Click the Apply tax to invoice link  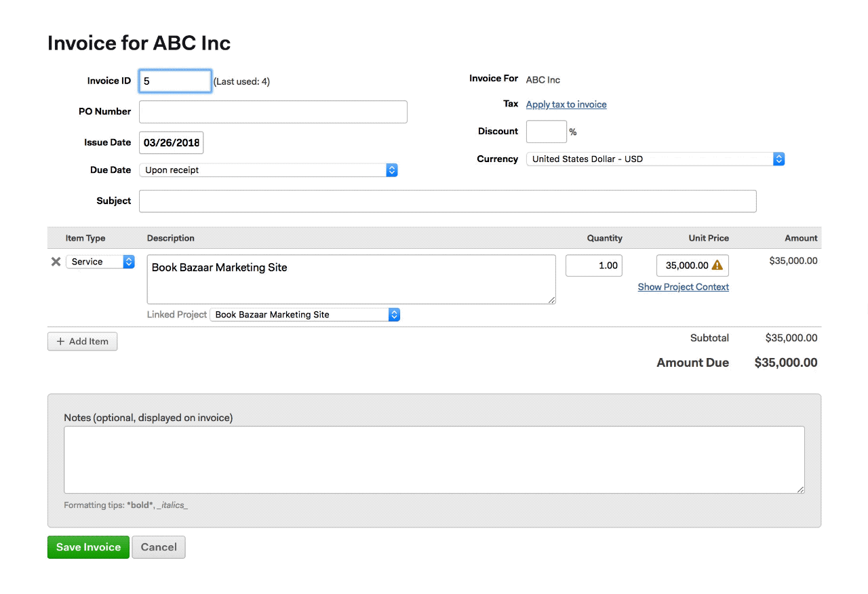(566, 104)
